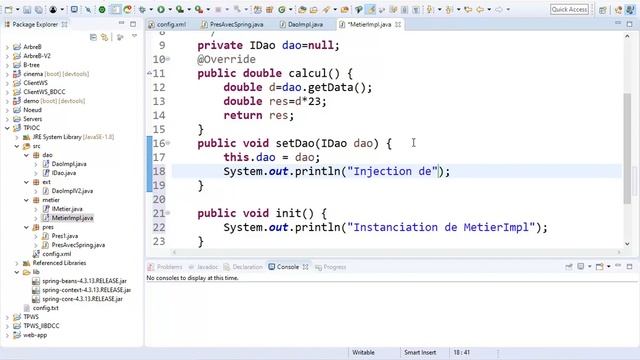Open dropdown arrow next to New icon
The height and width of the screenshot is (360, 640).
coord(18,9)
